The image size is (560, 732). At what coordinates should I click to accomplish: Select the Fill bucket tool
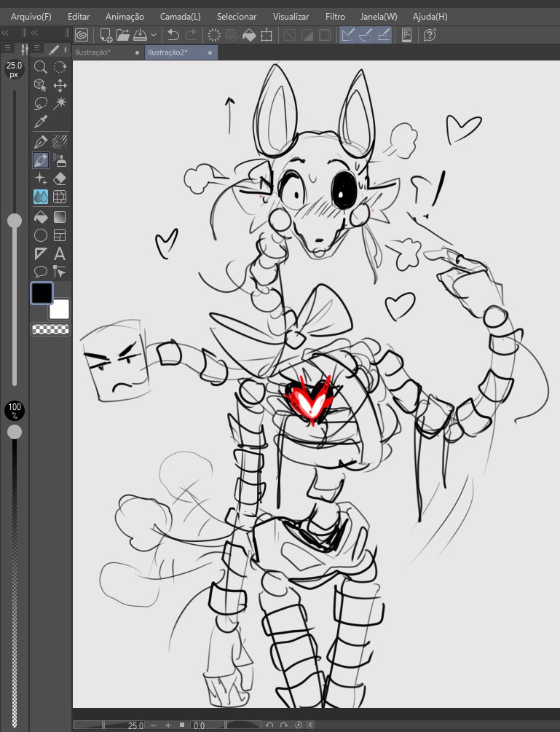(x=41, y=217)
